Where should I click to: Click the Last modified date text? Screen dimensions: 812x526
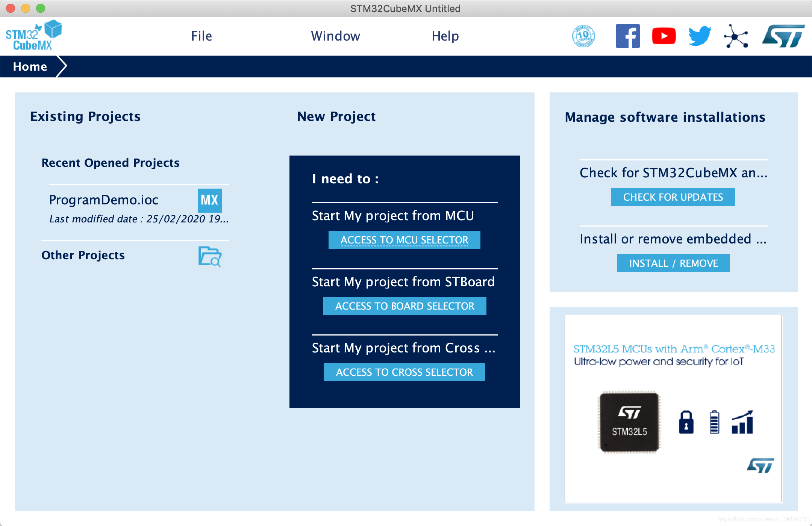(139, 219)
